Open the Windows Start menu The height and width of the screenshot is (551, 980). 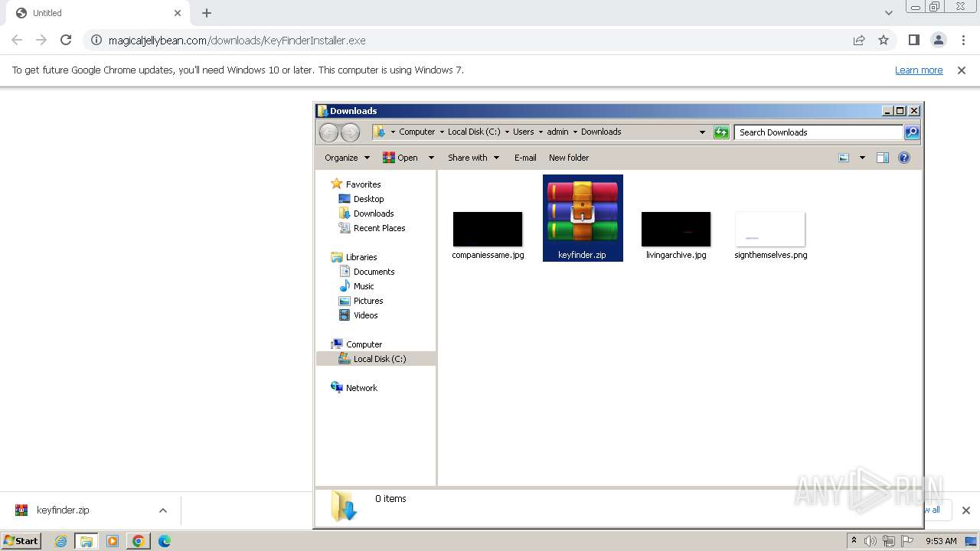point(21,541)
